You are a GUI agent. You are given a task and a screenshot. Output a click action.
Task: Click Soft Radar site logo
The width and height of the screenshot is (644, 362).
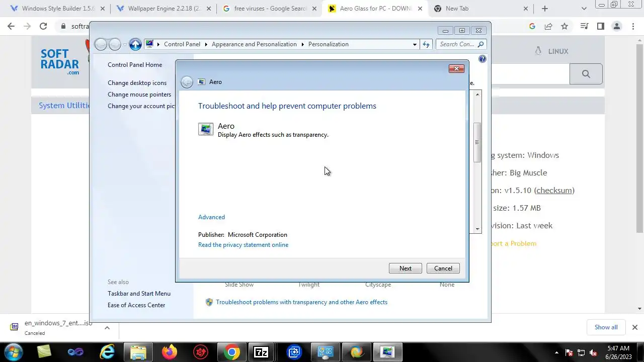point(60,62)
